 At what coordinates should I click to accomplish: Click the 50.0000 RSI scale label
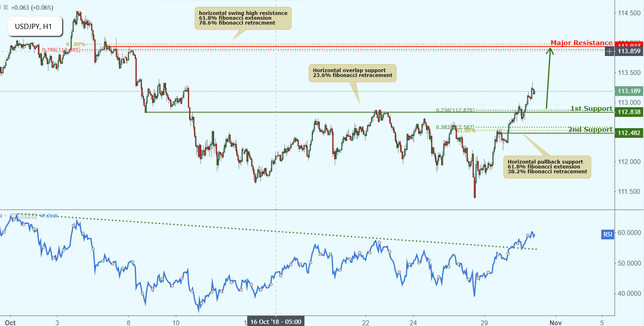pos(629,263)
